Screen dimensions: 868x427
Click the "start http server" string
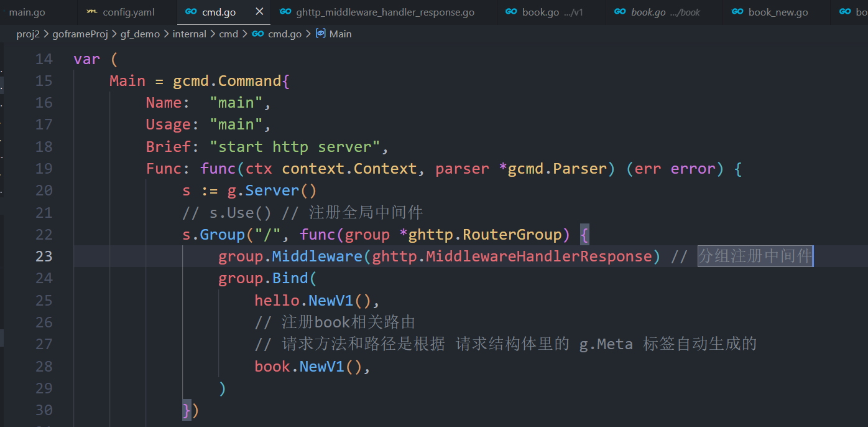point(295,147)
